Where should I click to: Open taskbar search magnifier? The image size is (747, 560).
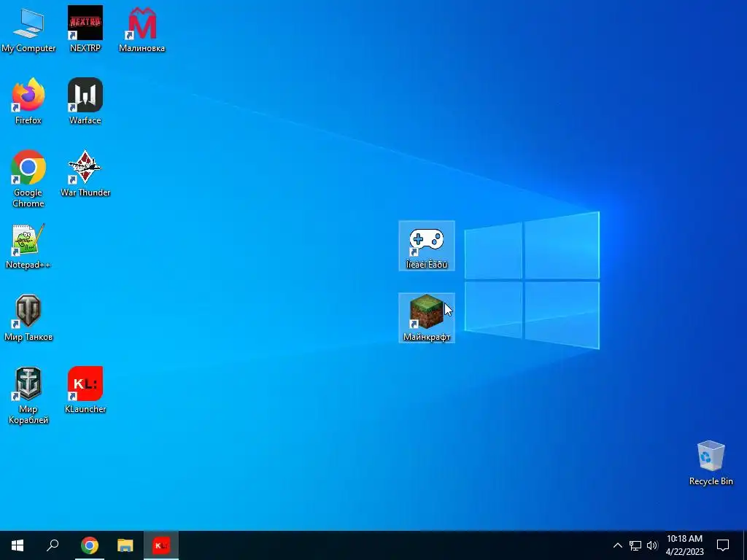(x=53, y=545)
